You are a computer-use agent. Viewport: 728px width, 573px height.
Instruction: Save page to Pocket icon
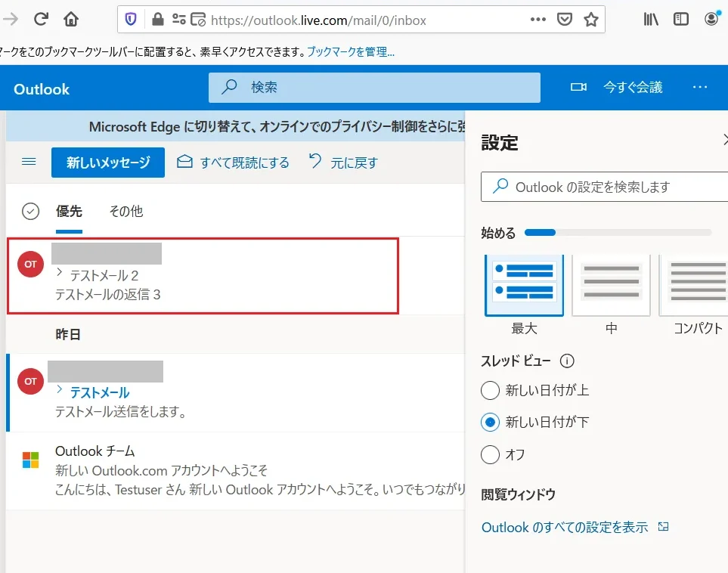coord(565,19)
